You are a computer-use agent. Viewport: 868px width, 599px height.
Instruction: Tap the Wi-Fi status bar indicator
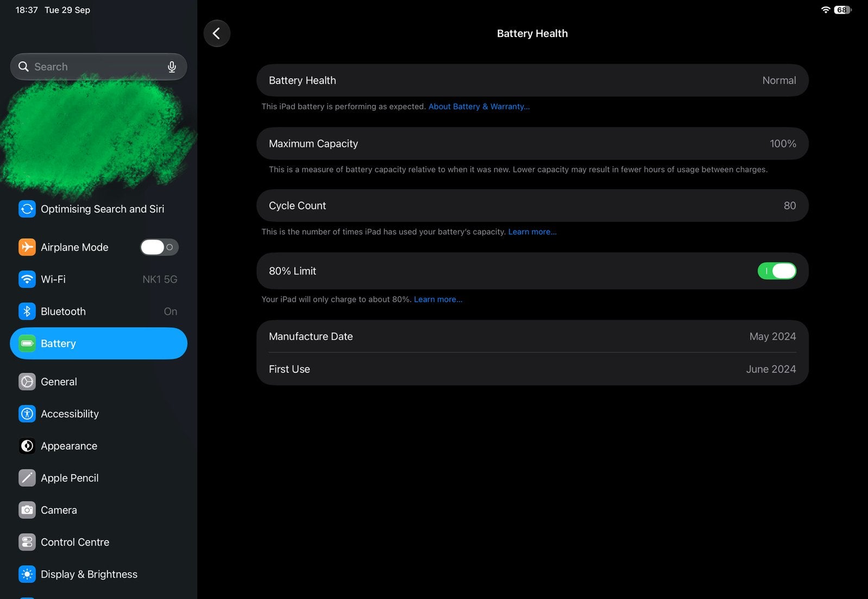coord(826,10)
